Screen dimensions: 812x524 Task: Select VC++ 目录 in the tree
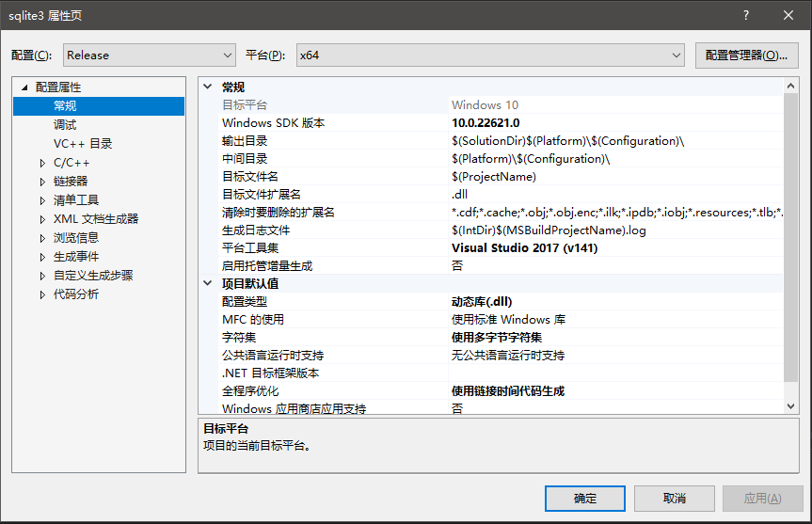[83, 144]
